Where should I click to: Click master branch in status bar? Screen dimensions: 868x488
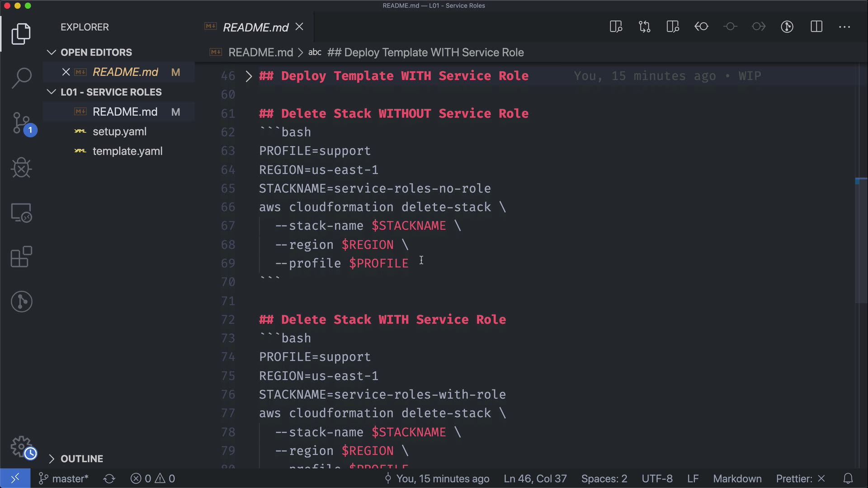(64, 479)
